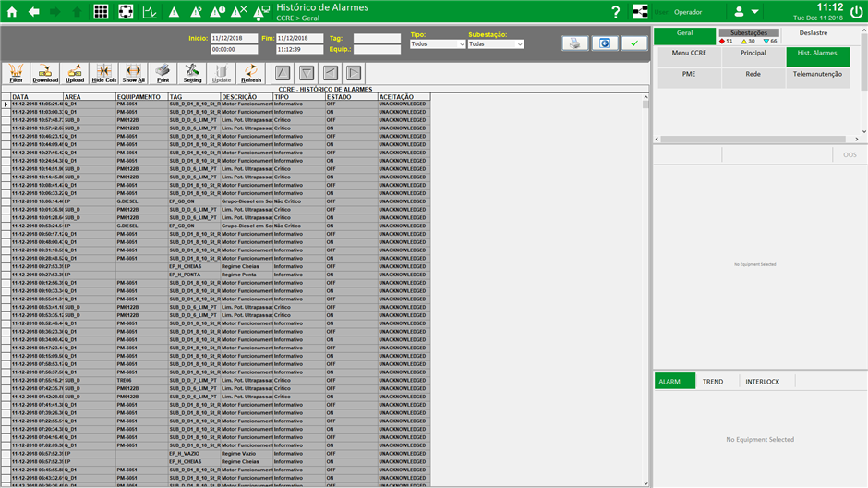Select the ALARM tab
Screen dimensions: 868x488
coord(675,381)
